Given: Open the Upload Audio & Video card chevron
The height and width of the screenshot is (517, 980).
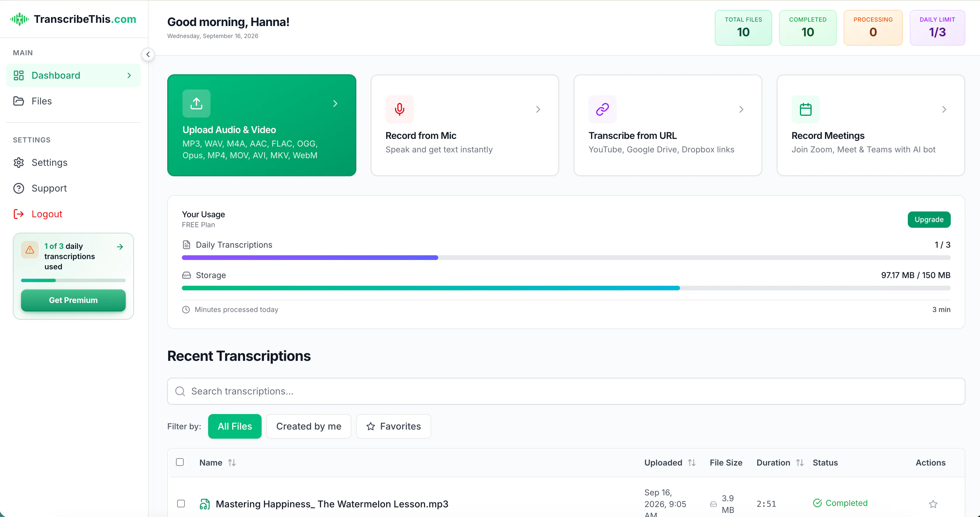Looking at the screenshot, I should click(335, 104).
